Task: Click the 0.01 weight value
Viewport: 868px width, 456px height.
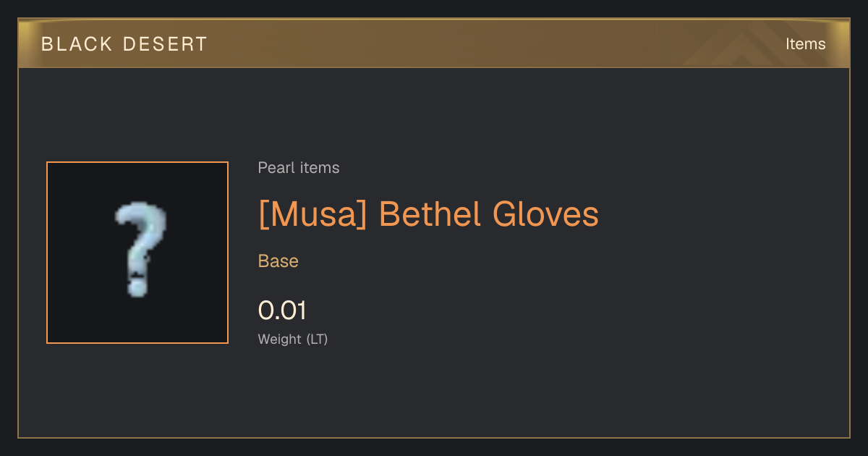Action: pyautogui.click(x=282, y=311)
